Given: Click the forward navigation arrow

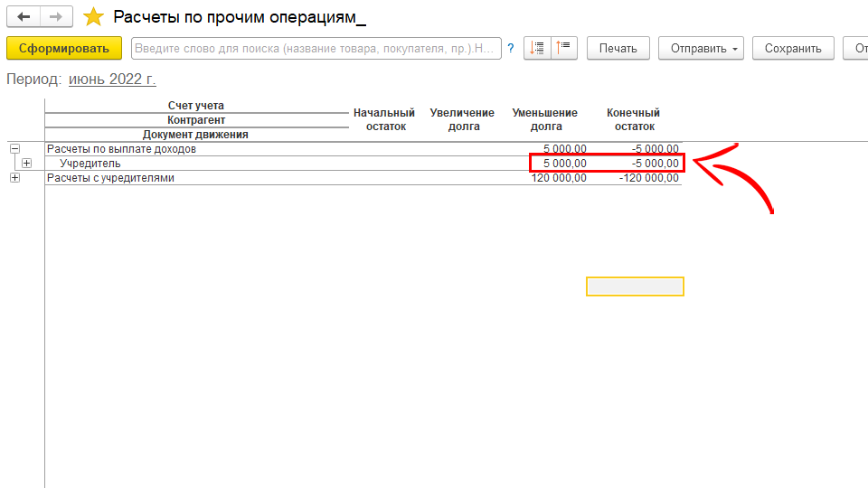Looking at the screenshot, I should coord(55,16).
